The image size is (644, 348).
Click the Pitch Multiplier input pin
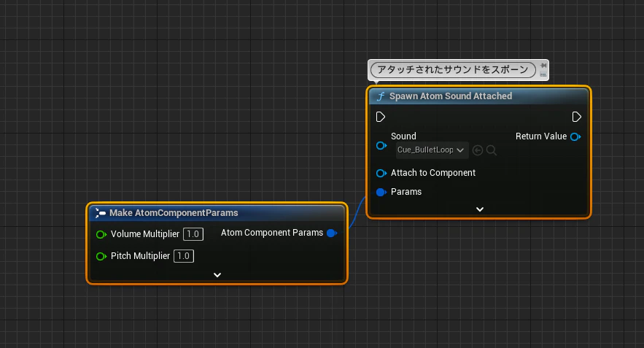point(101,256)
